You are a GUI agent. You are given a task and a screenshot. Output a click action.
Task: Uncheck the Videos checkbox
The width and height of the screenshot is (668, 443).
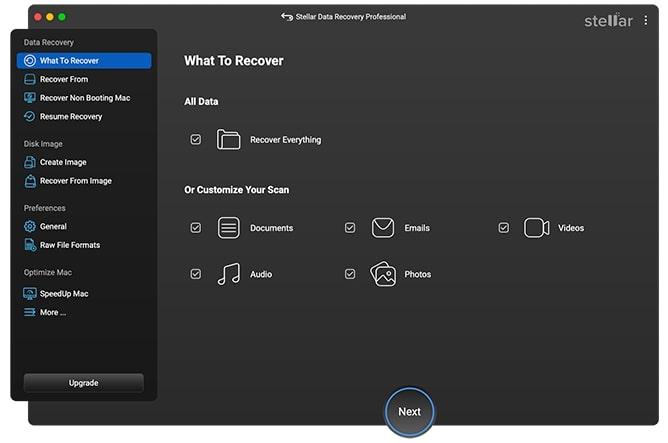pos(504,228)
